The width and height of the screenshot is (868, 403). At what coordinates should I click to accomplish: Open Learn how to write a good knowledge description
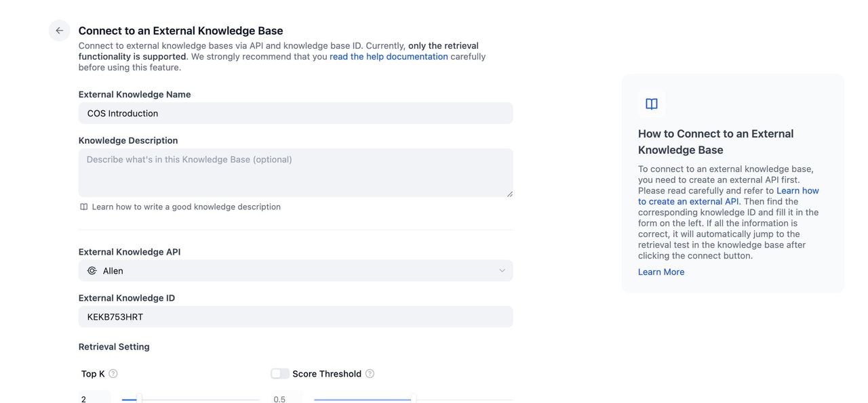[x=186, y=207]
